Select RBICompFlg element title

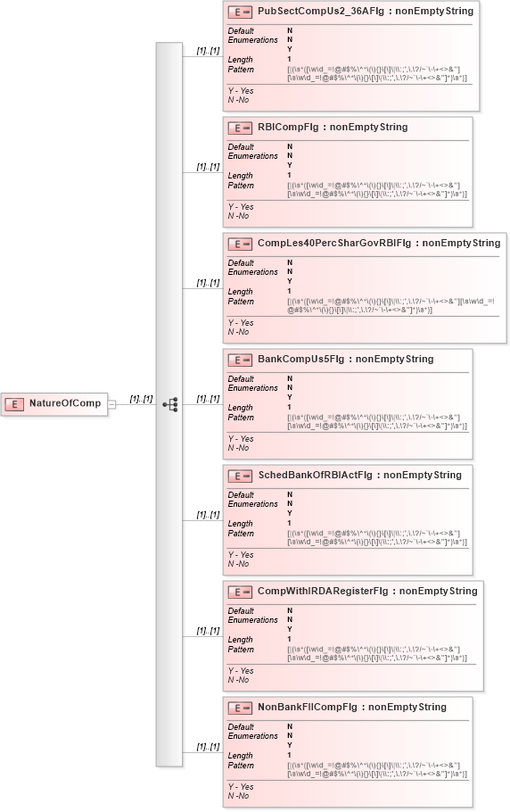point(333,127)
